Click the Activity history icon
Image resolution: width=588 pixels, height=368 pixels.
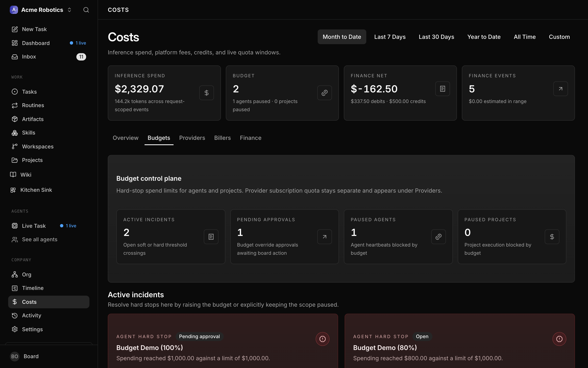click(14, 315)
